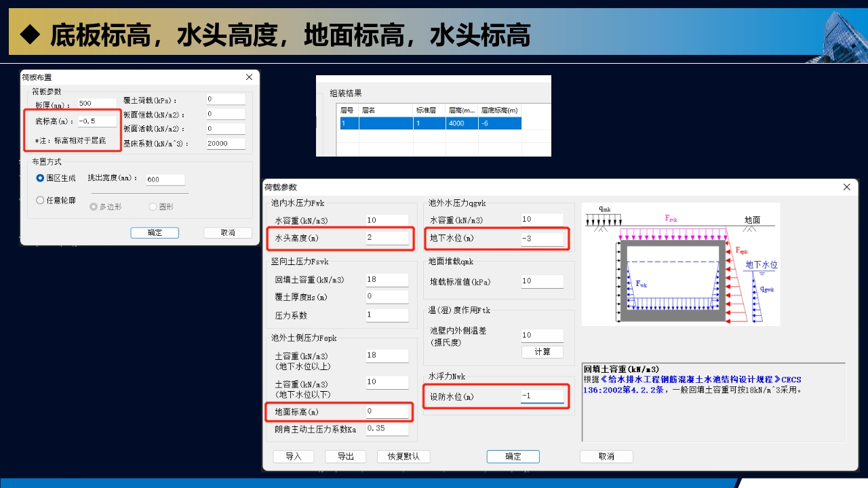Viewport: 868px width, 488px height.
Task: Click the 层底标高 column header
Action: (499, 110)
